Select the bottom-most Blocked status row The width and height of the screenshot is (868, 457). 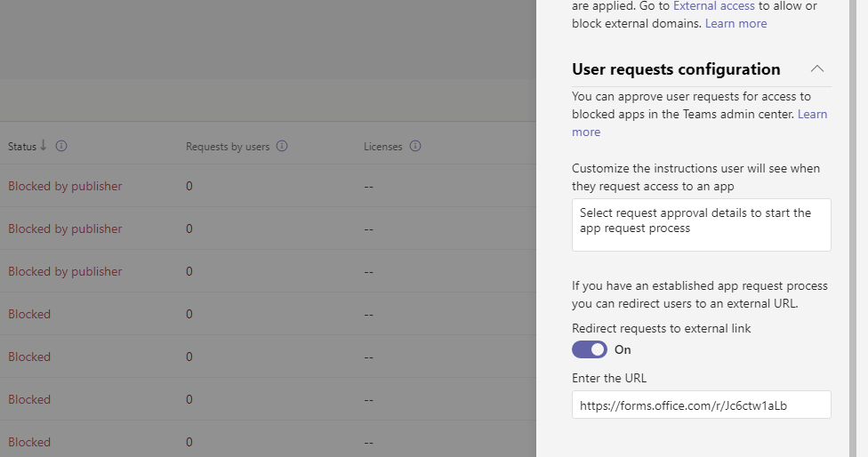pyautogui.click(x=29, y=442)
